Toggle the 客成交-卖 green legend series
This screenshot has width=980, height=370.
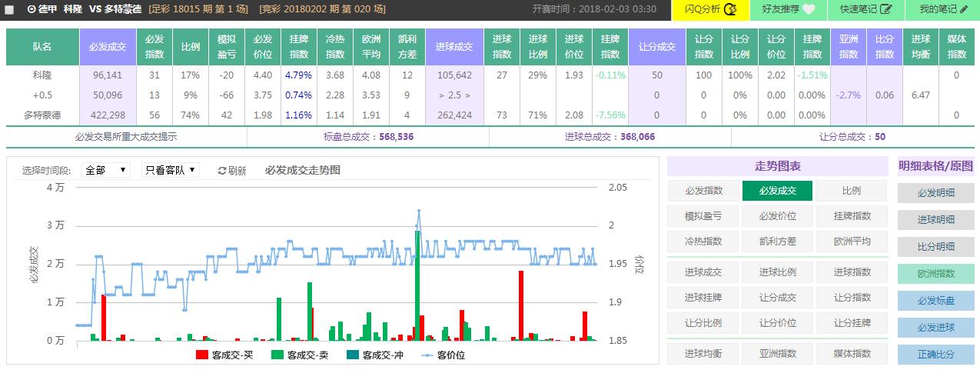click(301, 355)
